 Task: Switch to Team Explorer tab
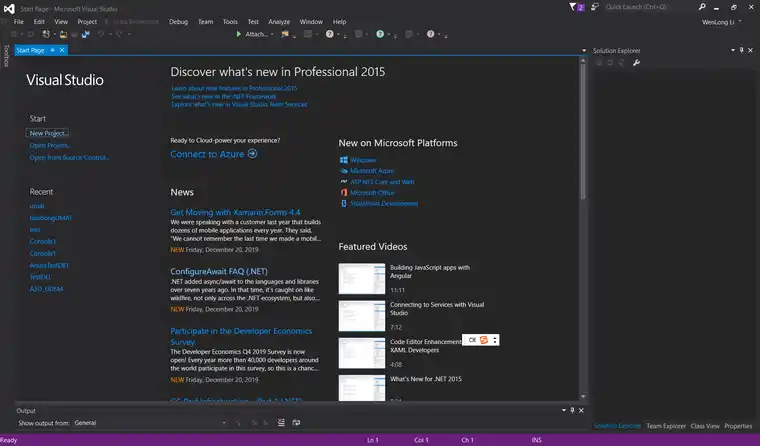(666, 426)
